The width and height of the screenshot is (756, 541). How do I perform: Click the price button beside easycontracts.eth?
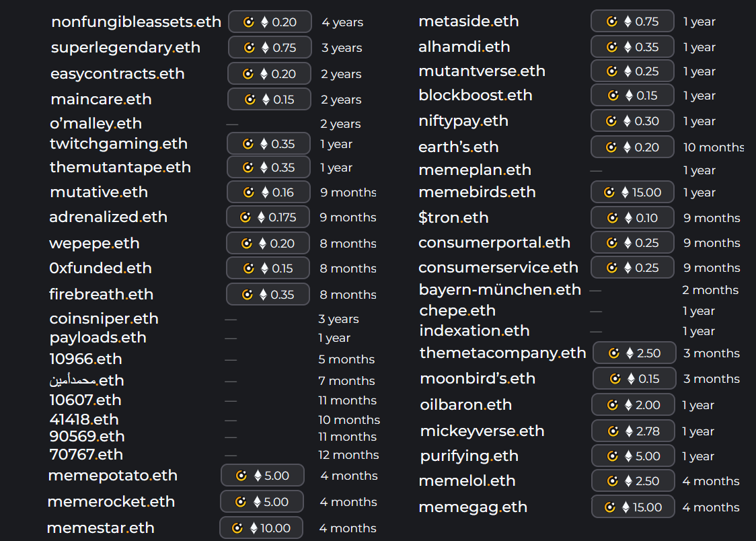[270, 74]
